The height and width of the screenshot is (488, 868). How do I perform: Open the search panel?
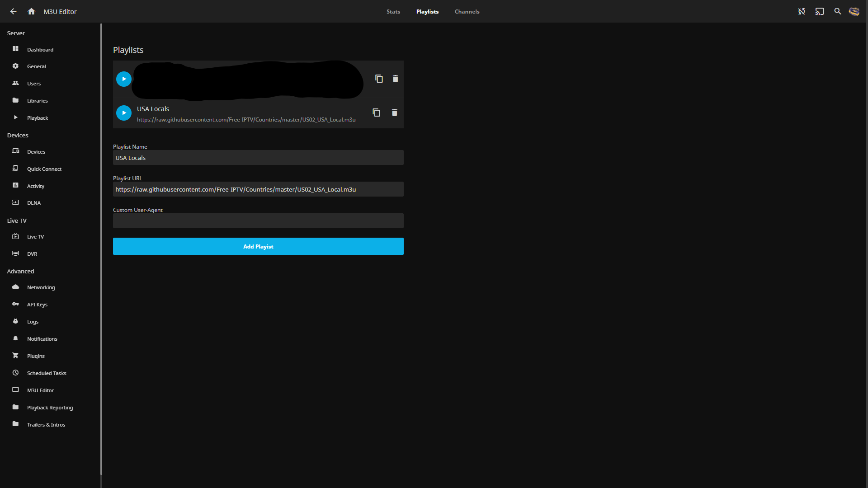point(838,11)
